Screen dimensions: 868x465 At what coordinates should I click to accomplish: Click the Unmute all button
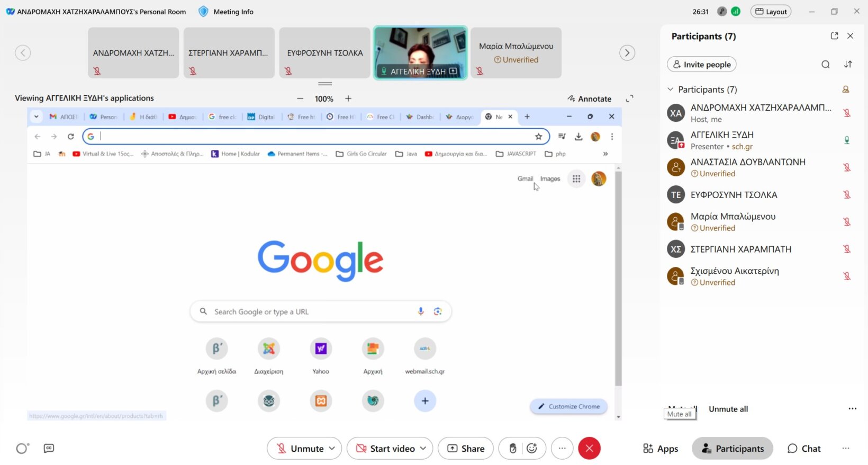pyautogui.click(x=728, y=409)
